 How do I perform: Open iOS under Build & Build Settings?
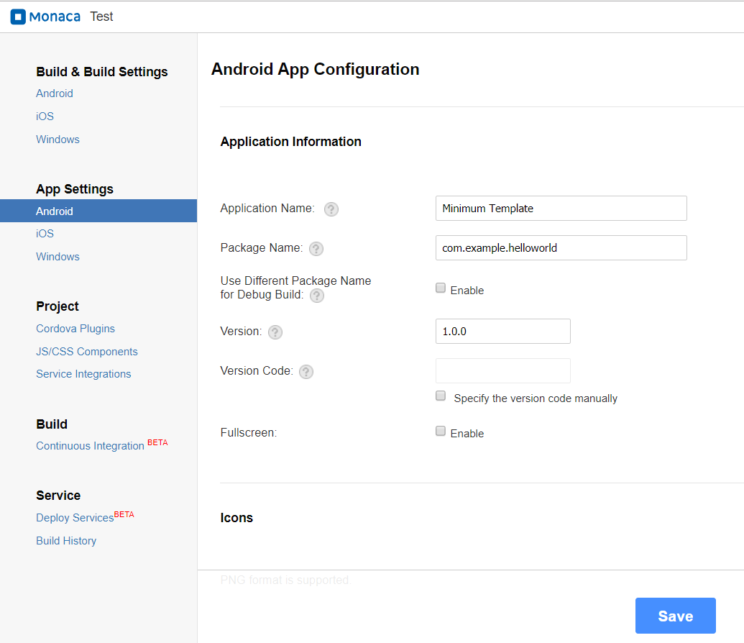(45, 116)
